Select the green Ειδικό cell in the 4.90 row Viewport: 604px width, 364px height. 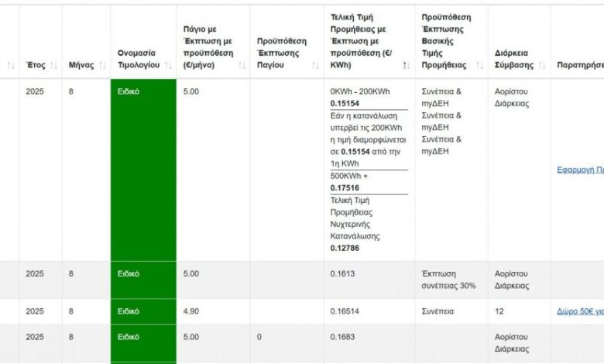point(143,311)
